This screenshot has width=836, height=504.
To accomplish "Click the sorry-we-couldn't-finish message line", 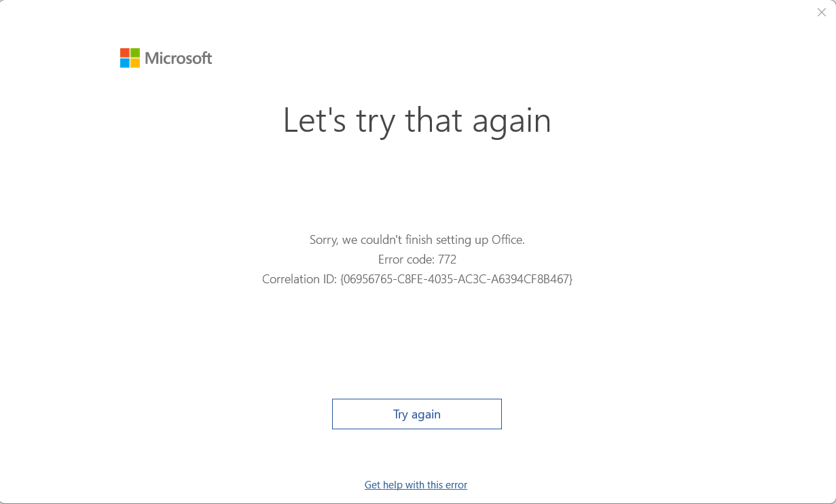I will coord(417,239).
